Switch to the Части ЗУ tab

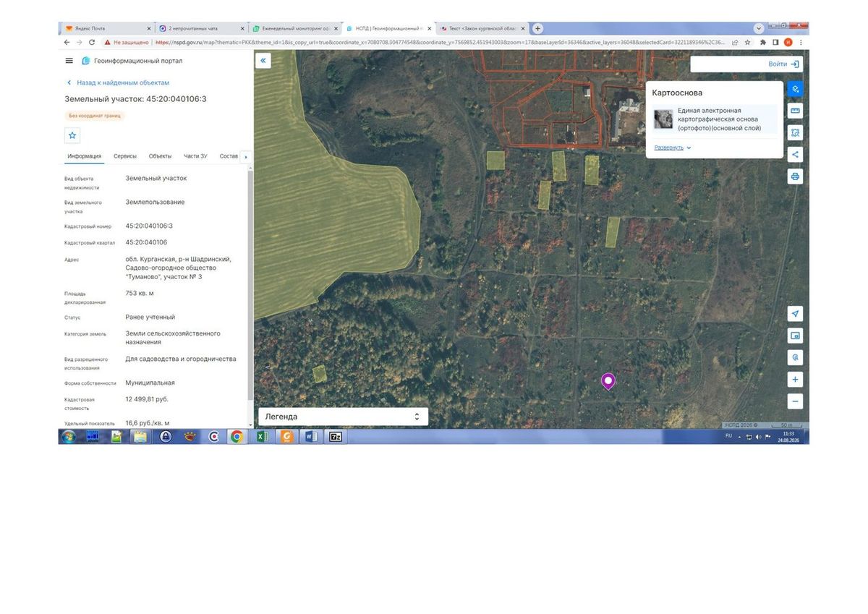pos(195,156)
